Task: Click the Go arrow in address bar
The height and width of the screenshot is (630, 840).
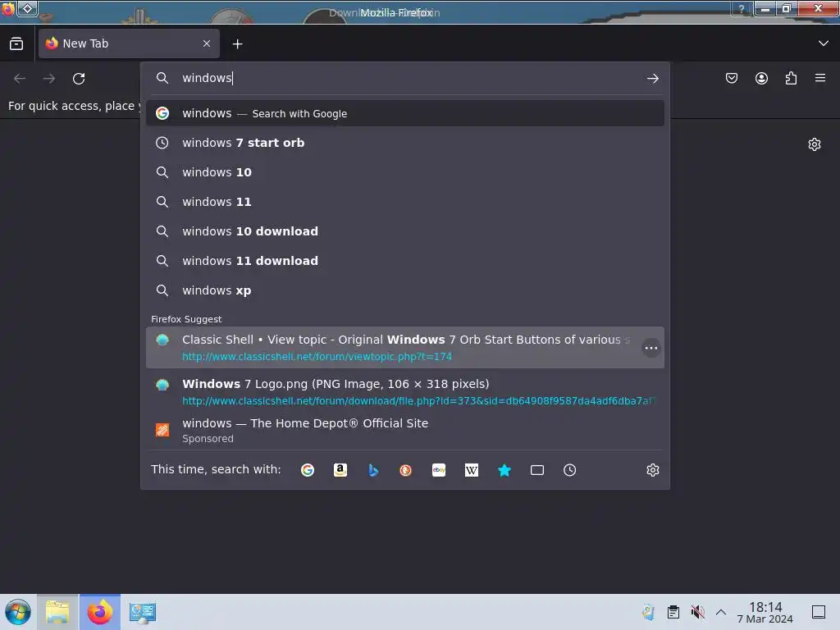Action: tap(652, 79)
